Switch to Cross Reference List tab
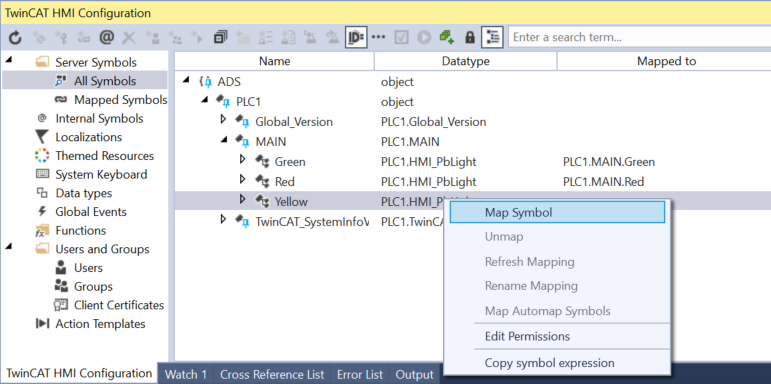 pos(272,374)
